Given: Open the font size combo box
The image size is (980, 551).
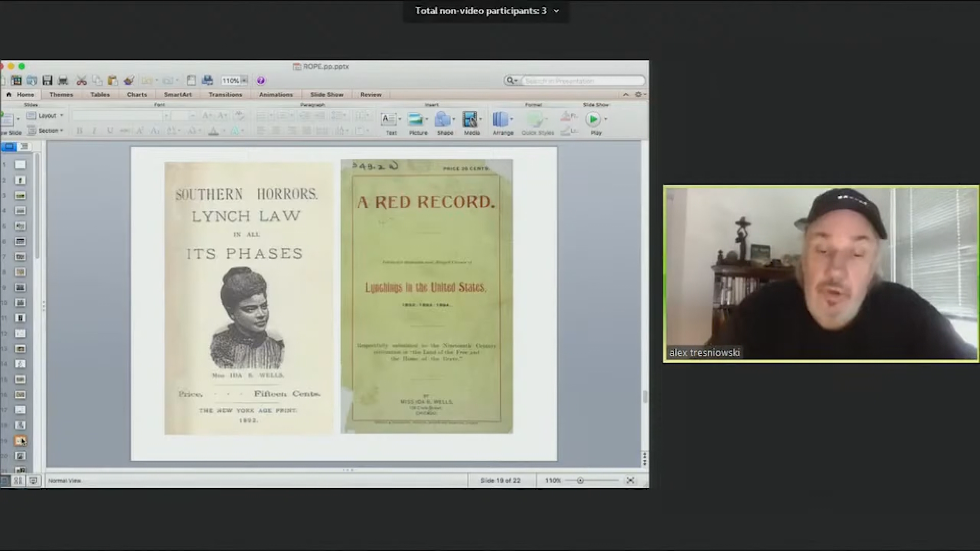Looking at the screenshot, I should coord(183,116).
